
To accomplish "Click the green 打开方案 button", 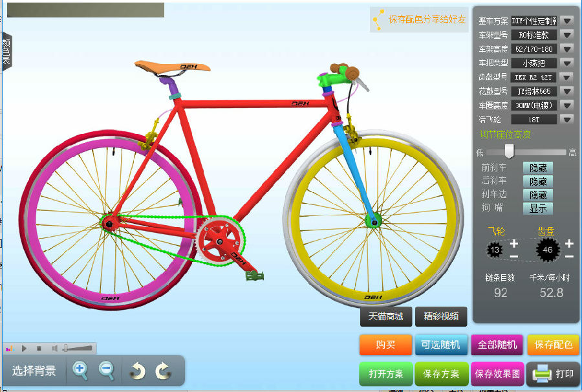I will 385,374.
